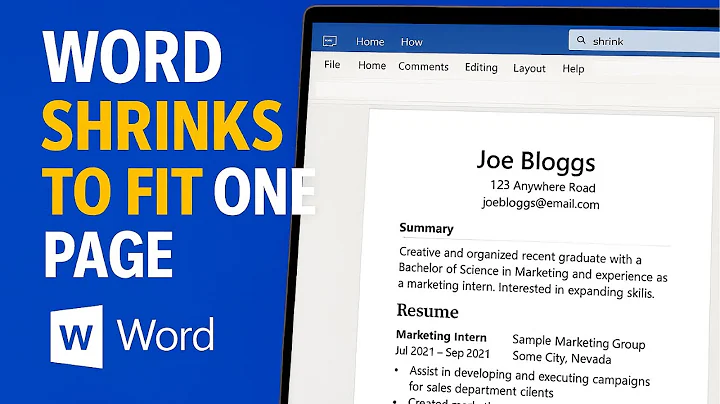Click the 'Some City, Nevada' location text

pyautogui.click(x=562, y=357)
